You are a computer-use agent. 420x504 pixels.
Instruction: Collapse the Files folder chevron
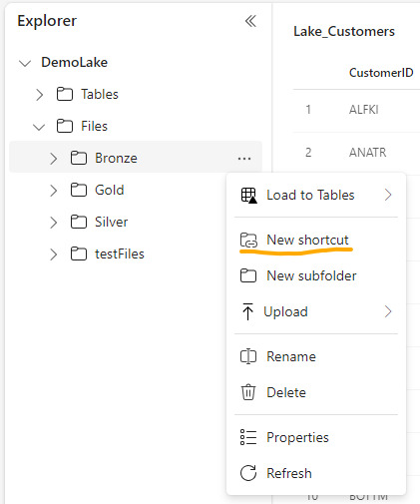click(39, 127)
